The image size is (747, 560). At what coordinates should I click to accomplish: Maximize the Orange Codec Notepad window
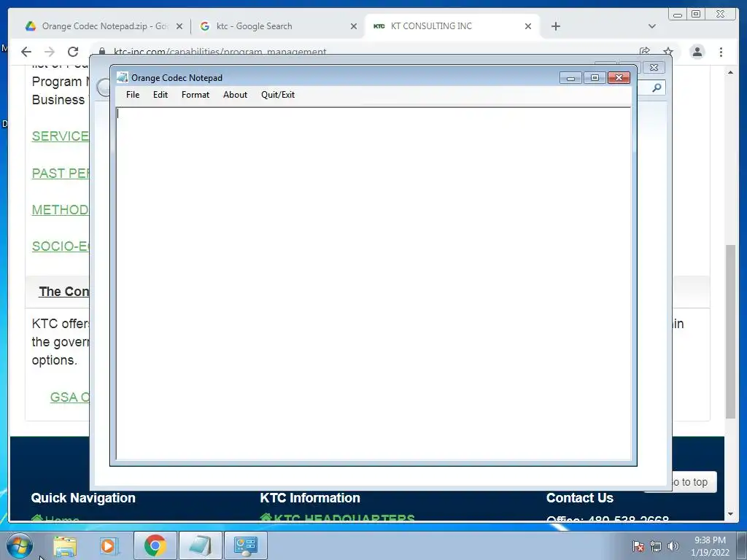pyautogui.click(x=595, y=77)
